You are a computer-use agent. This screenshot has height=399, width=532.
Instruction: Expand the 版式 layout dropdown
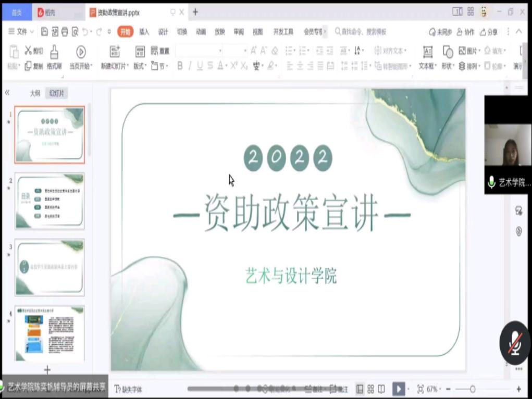click(x=140, y=66)
